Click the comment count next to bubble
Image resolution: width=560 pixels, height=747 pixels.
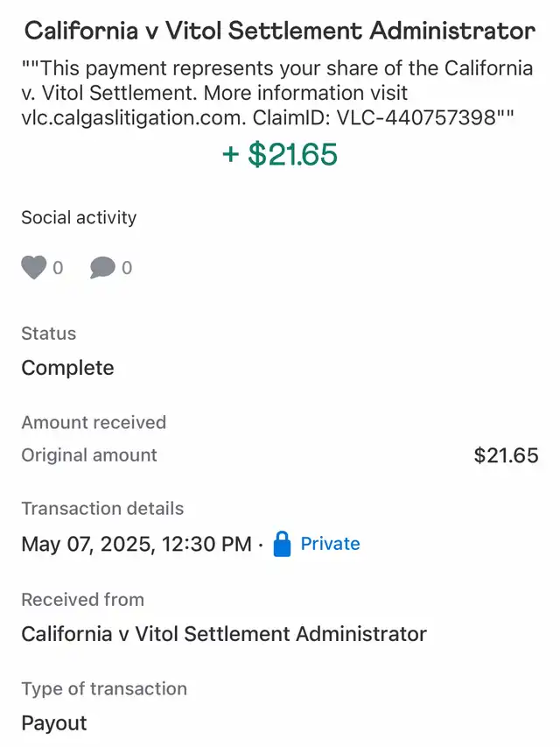tap(127, 268)
